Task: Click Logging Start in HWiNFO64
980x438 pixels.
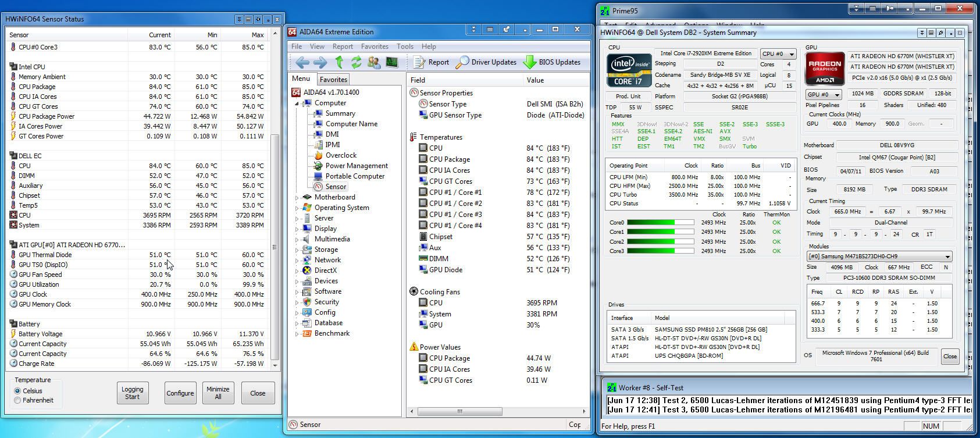Action: 132,393
